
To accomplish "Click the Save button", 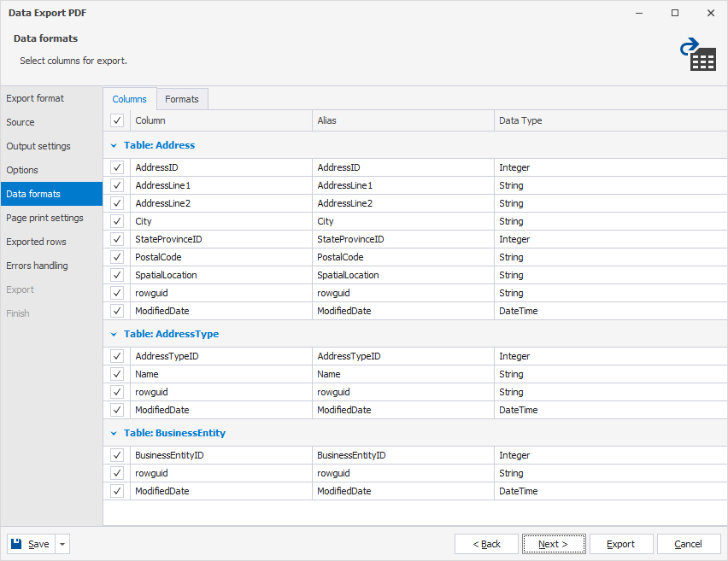I will (31, 544).
